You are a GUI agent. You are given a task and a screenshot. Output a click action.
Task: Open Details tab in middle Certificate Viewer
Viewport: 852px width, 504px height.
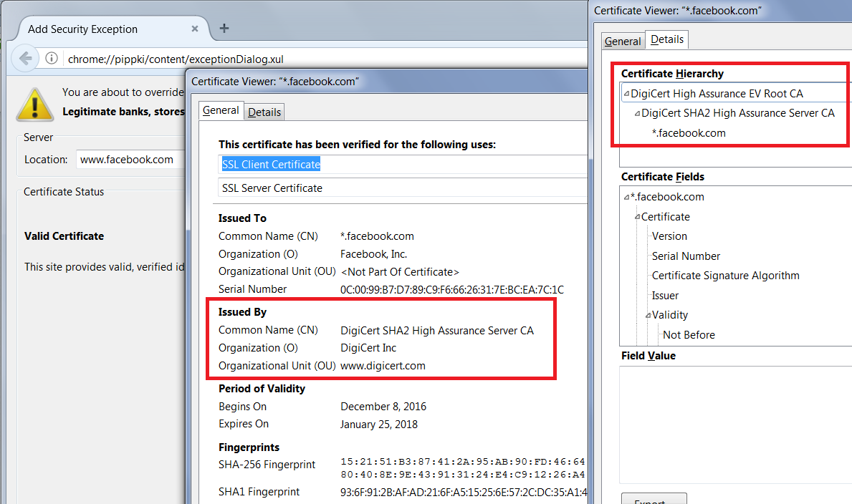point(264,112)
